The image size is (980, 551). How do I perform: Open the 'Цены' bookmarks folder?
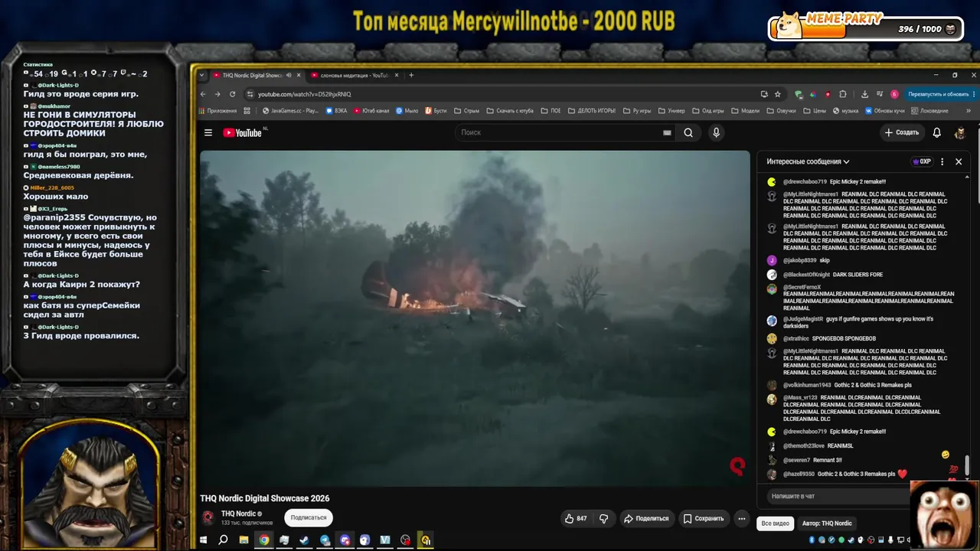tap(815, 111)
